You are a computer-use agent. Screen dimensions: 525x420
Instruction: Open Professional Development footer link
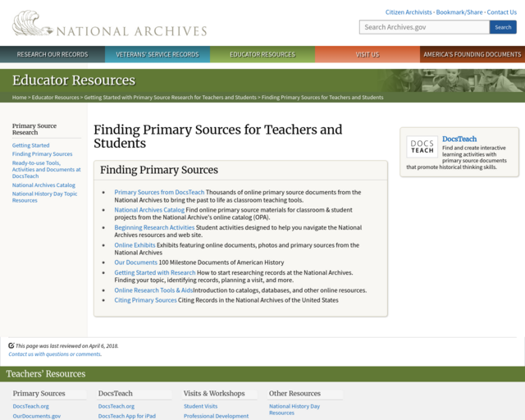(x=216, y=416)
